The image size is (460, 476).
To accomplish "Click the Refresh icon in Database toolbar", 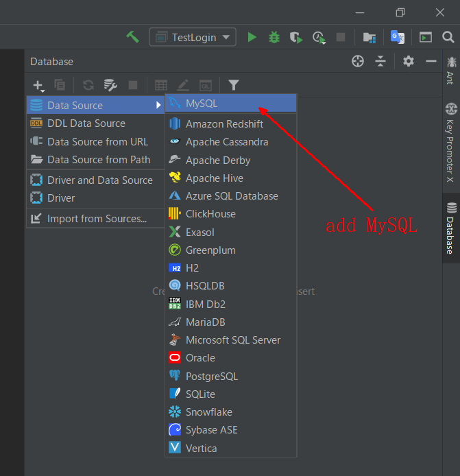I will point(88,85).
